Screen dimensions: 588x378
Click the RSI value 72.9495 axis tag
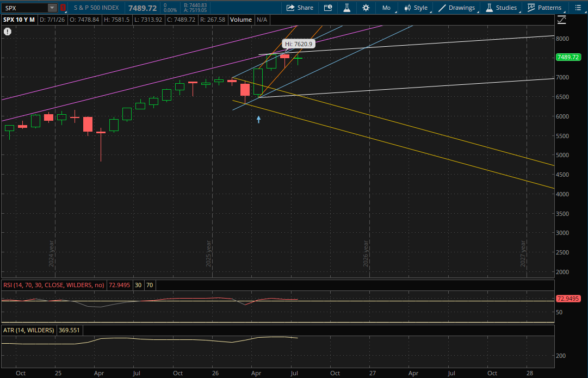(x=569, y=299)
